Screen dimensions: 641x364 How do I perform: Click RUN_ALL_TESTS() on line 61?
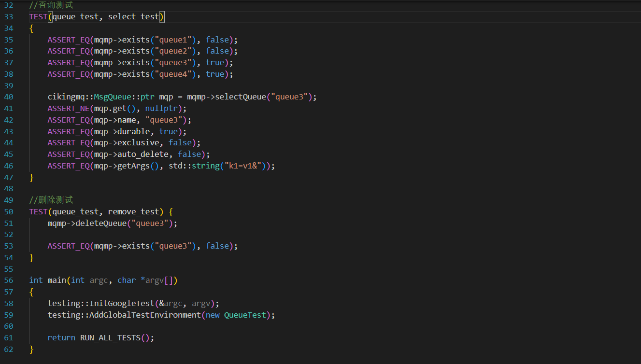click(x=115, y=337)
